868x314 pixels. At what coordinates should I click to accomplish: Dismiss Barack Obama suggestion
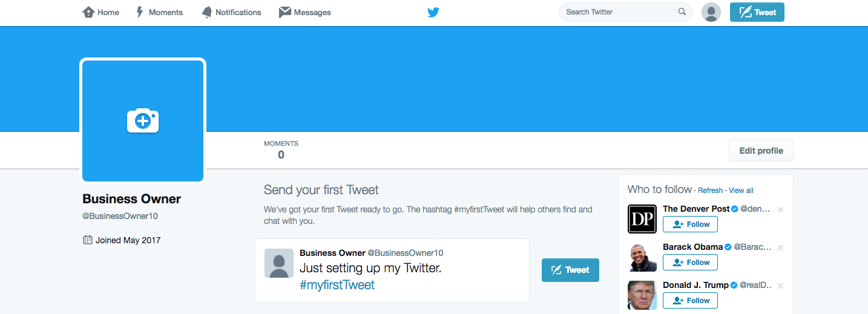780,247
